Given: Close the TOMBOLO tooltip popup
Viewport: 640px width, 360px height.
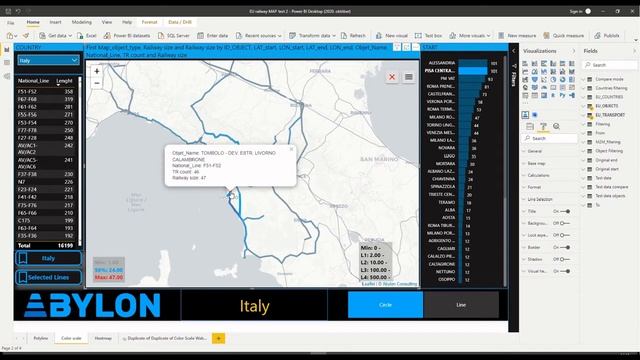Looking at the screenshot, I should (x=291, y=149).
